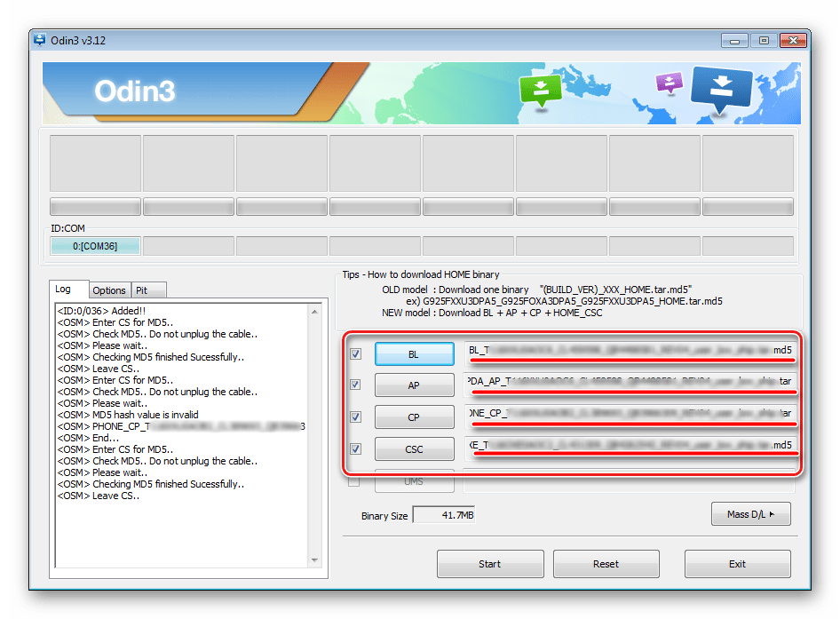
Task: Browse for a CP firmware file
Action: (414, 417)
